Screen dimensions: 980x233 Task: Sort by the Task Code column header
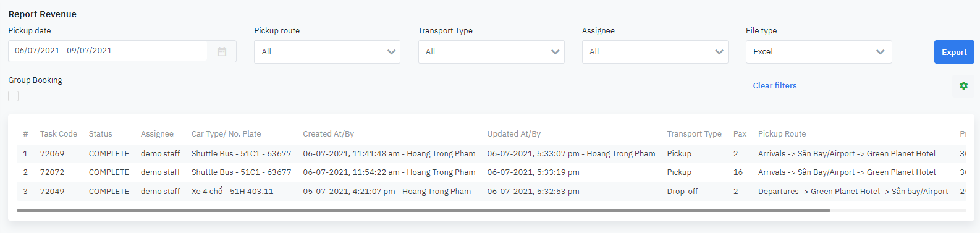[59, 133]
